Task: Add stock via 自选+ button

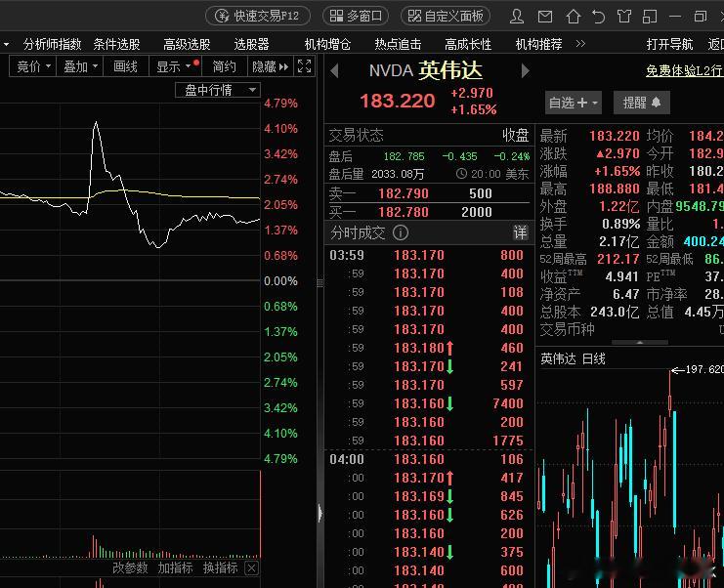Action: pos(573,103)
